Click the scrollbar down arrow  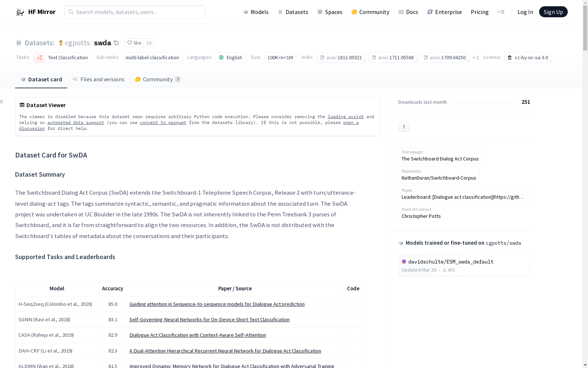pos(585,365)
